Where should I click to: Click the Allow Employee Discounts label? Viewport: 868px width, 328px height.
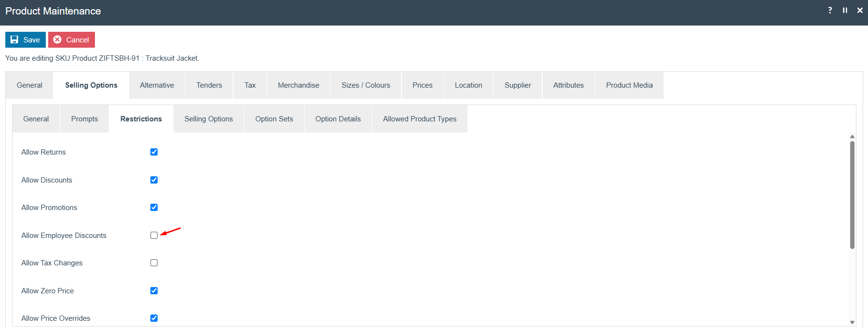click(64, 236)
